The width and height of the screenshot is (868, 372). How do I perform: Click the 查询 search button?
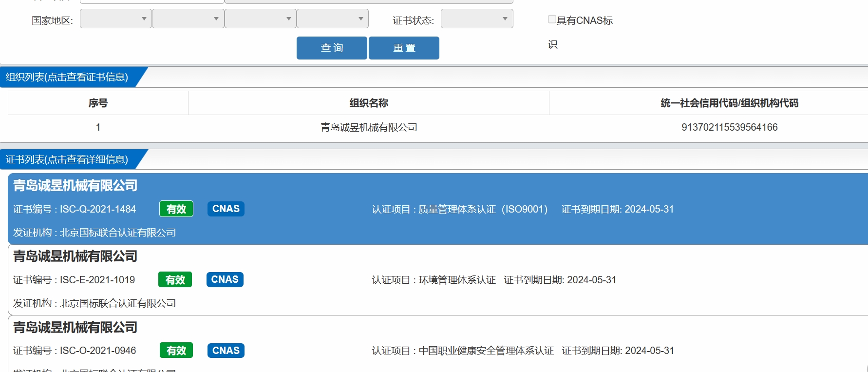click(332, 48)
